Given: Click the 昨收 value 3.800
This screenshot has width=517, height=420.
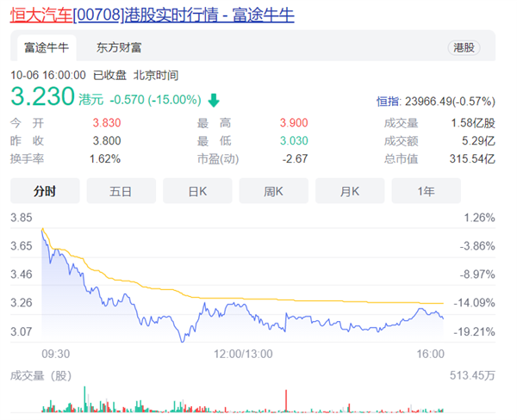Looking at the screenshot, I should pyautogui.click(x=107, y=140).
